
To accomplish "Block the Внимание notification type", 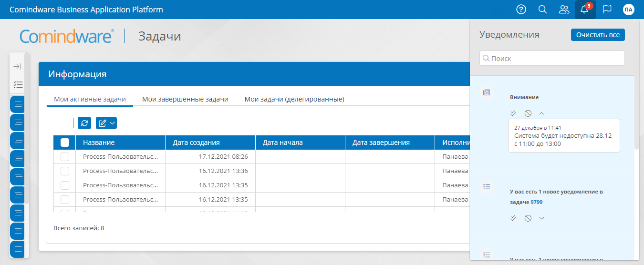I will 528,113.
